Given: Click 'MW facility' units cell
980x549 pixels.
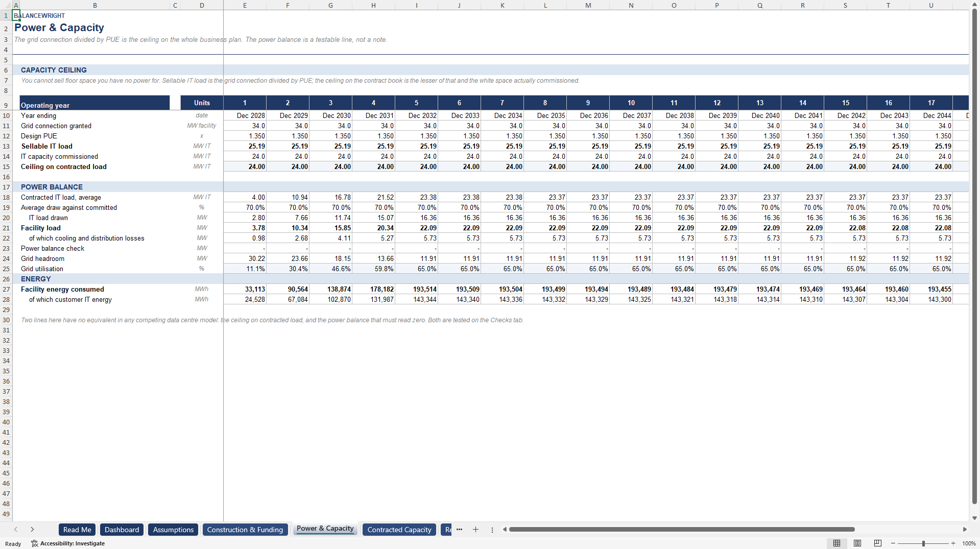Looking at the screenshot, I should [202, 126].
